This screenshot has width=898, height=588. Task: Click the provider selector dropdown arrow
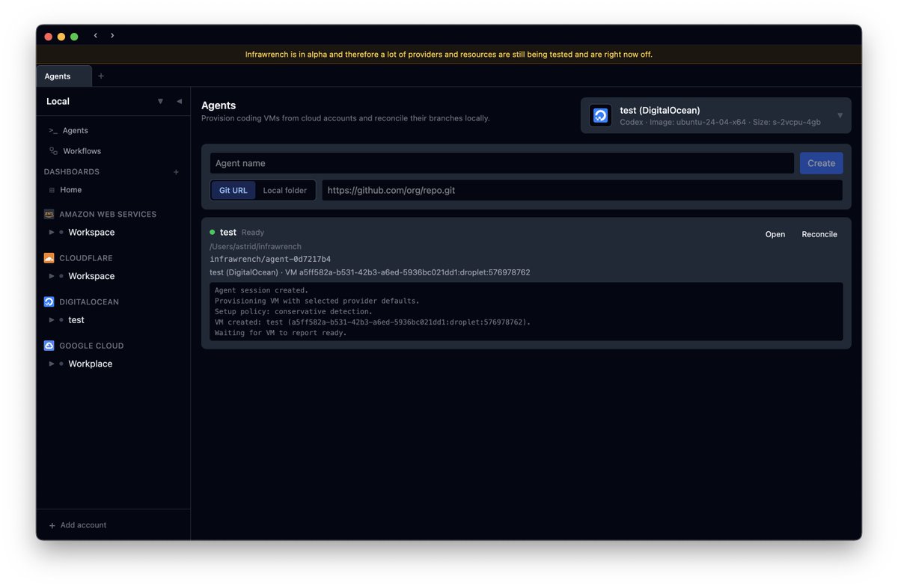click(x=840, y=115)
